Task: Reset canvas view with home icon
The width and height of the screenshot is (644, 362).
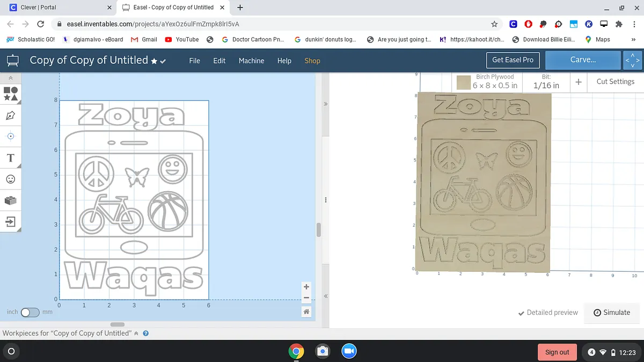Action: [306, 312]
